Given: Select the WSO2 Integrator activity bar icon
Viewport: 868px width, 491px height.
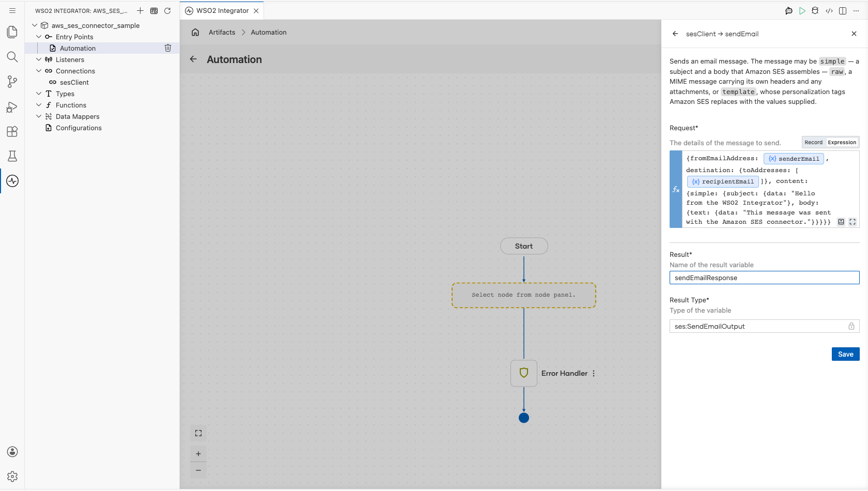Looking at the screenshot, I should [12, 181].
